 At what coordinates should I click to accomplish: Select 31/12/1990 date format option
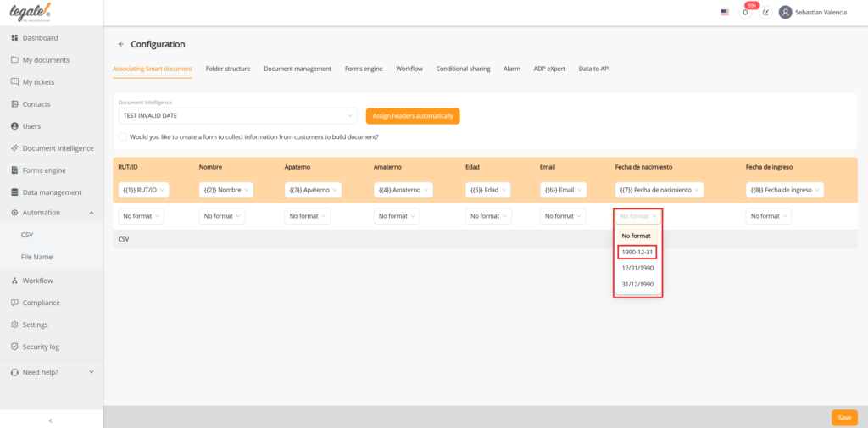point(637,284)
